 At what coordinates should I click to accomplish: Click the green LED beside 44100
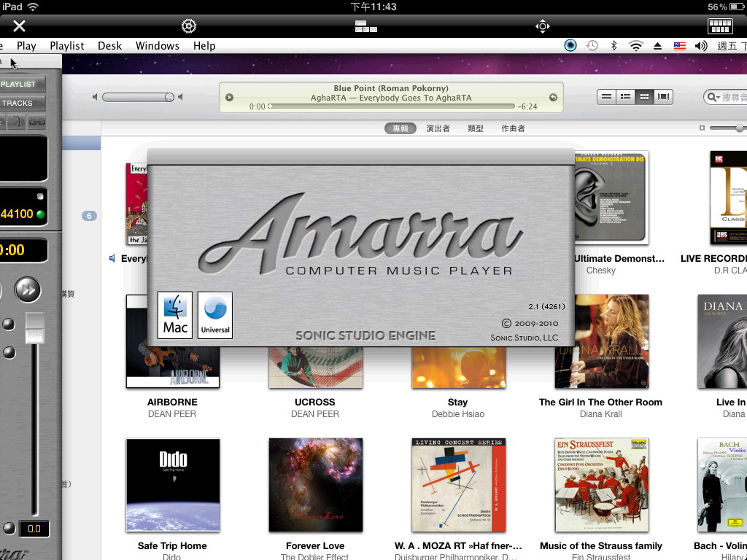41,214
